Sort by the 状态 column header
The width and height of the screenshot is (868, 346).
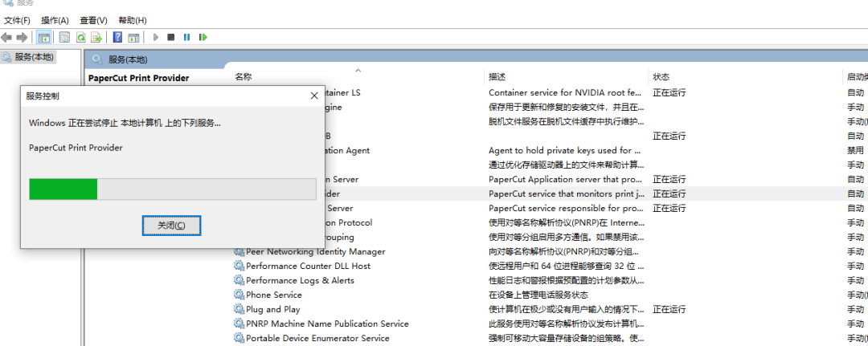pyautogui.click(x=661, y=77)
